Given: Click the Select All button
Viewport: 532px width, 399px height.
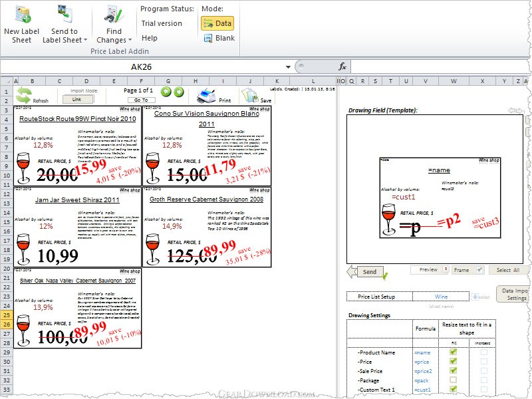Looking at the screenshot, I should tap(508, 270).
